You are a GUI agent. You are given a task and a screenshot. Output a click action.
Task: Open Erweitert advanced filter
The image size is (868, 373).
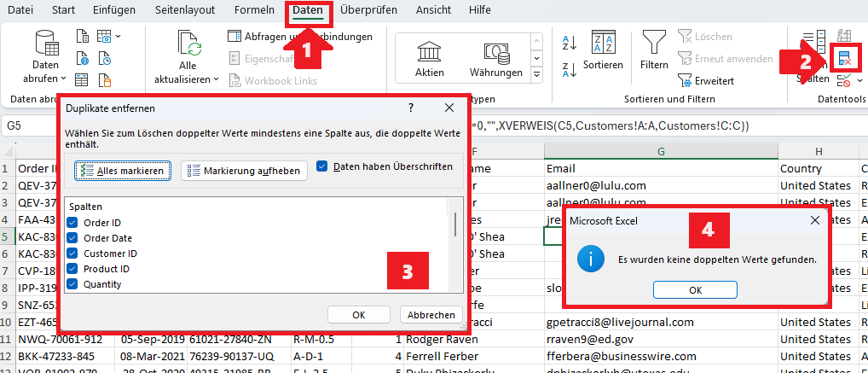coord(706,80)
